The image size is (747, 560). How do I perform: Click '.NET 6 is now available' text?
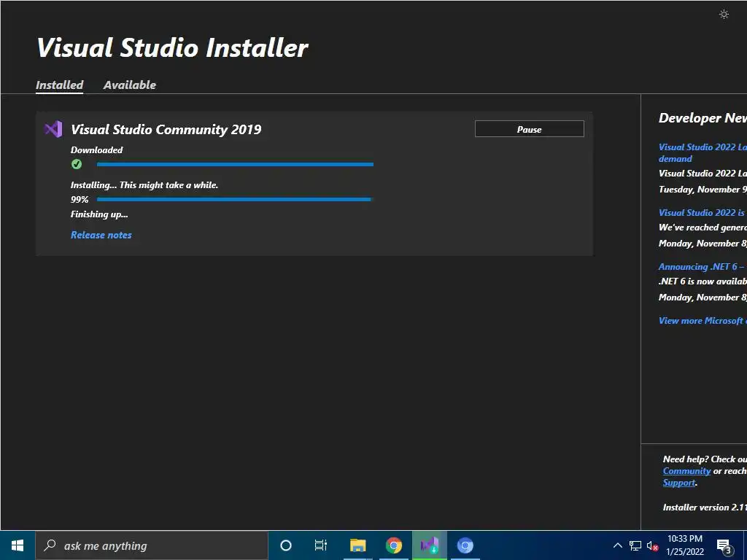(x=703, y=281)
